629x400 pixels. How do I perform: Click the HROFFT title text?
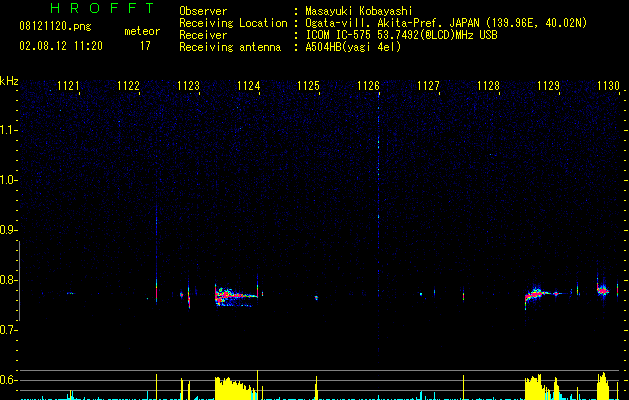pos(102,8)
